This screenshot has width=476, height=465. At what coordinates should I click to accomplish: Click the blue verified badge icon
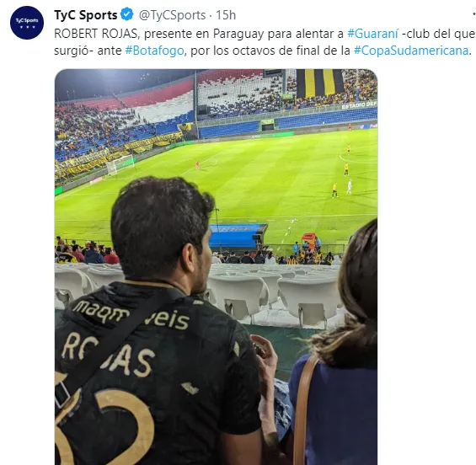point(127,14)
